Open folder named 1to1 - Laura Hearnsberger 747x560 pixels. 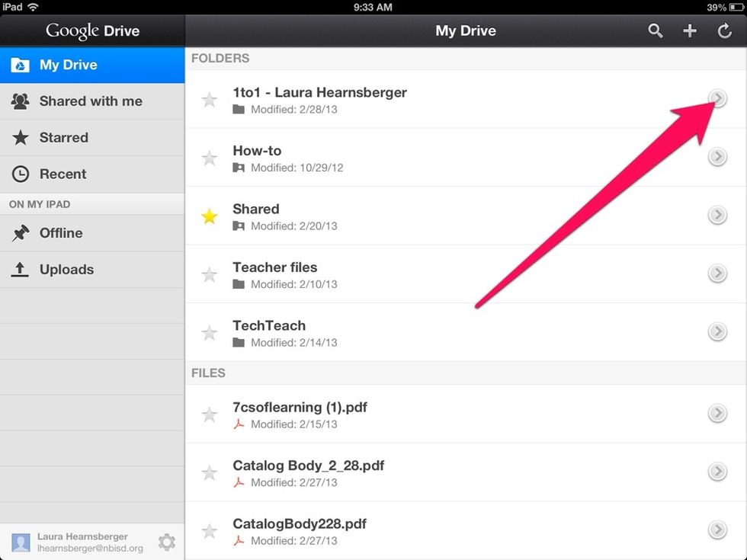coord(319,92)
